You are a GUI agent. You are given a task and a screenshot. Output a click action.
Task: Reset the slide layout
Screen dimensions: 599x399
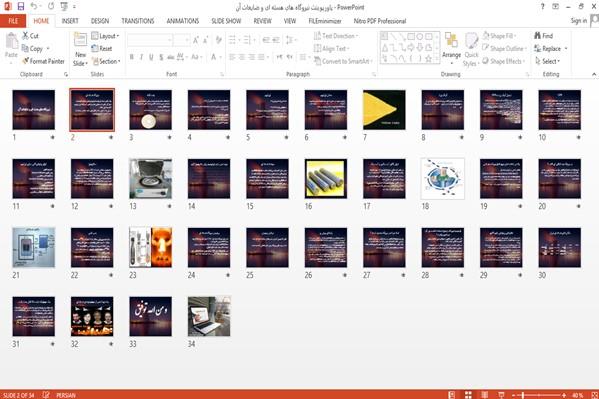pyautogui.click(x=102, y=49)
